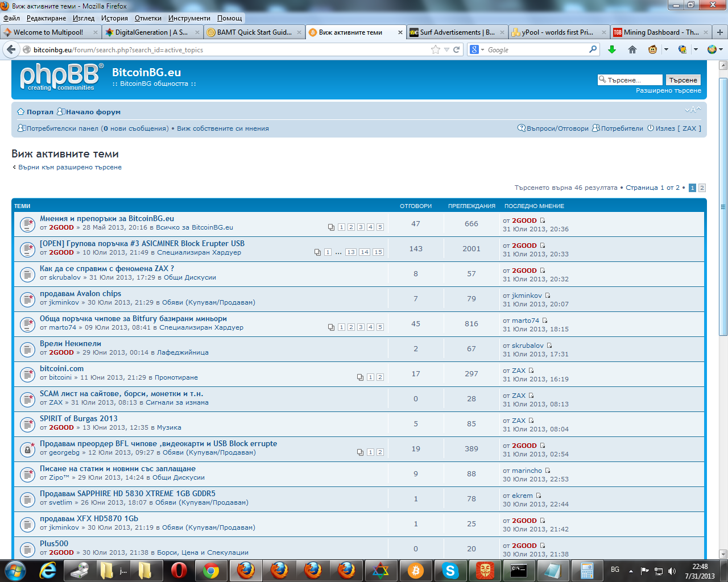Viewport: 728px width, 582px height.
Task: Click the phpBB logo
Action: point(61,77)
